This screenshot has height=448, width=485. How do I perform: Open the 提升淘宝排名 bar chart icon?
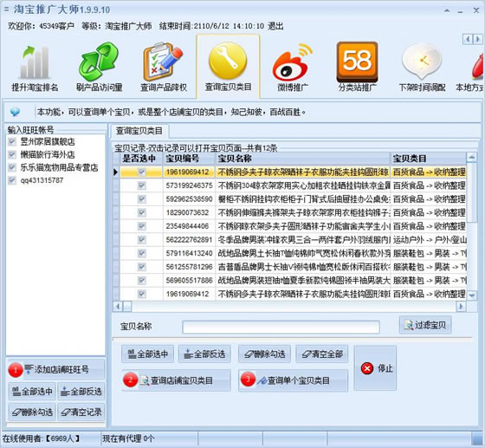tap(35, 62)
